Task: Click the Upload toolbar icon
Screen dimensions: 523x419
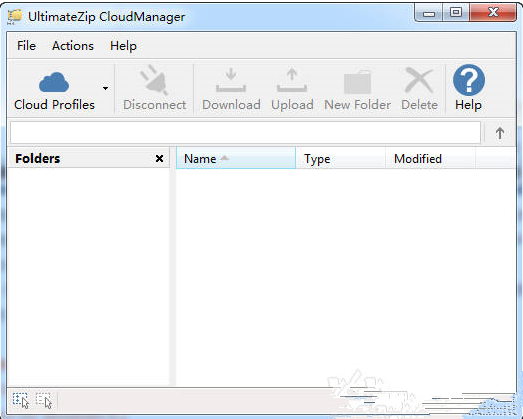Action: pyautogui.click(x=292, y=80)
